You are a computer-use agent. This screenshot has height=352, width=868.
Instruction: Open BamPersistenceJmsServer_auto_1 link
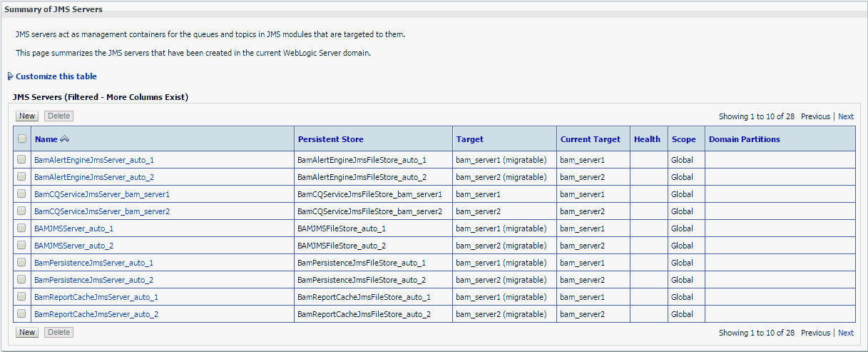(93, 263)
